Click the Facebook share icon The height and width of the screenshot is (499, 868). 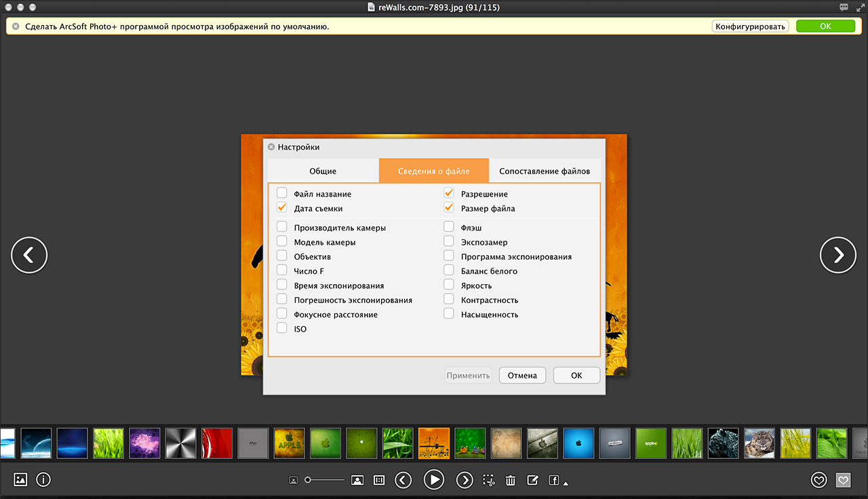[x=554, y=480]
